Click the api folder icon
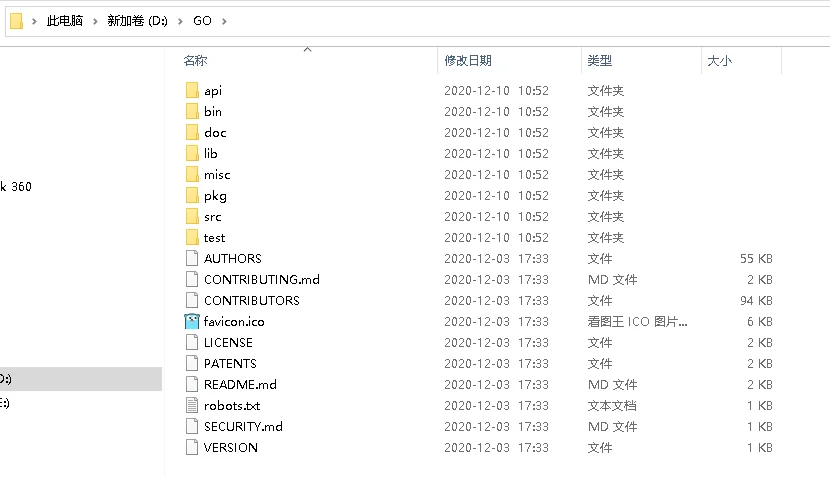Viewport: 830px width, 477px height. point(192,91)
